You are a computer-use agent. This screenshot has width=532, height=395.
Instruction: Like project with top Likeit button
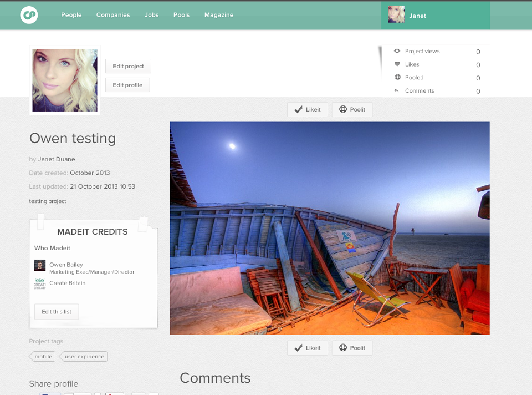[308, 109]
